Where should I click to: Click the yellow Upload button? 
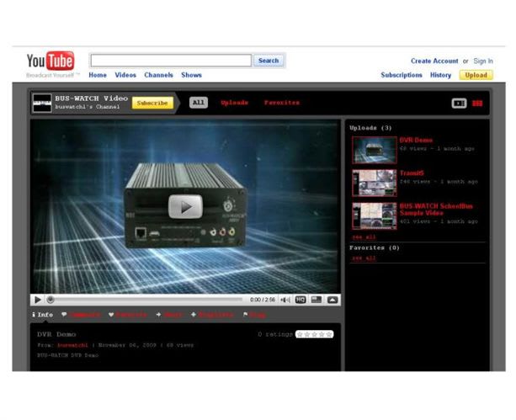point(476,75)
